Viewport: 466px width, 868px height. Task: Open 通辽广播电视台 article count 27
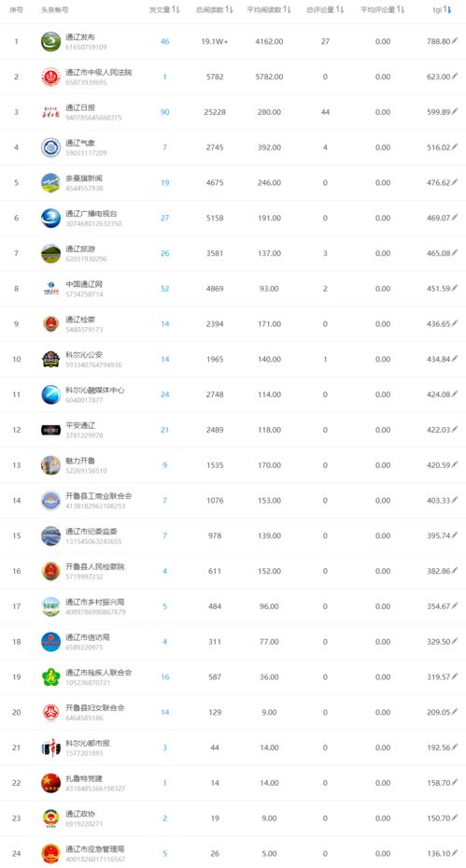(164, 218)
